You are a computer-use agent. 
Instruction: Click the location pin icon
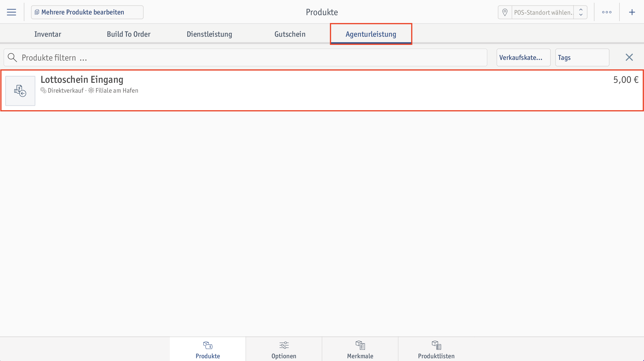(x=505, y=12)
